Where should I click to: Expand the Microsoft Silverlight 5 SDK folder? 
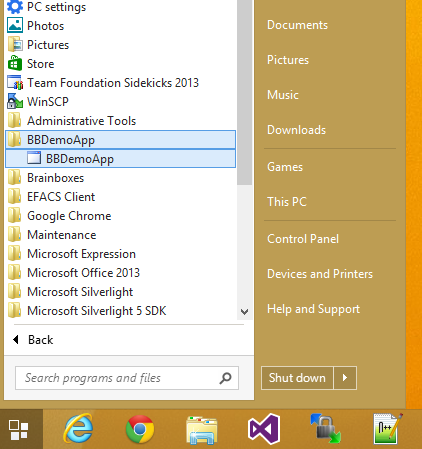[x=87, y=311]
